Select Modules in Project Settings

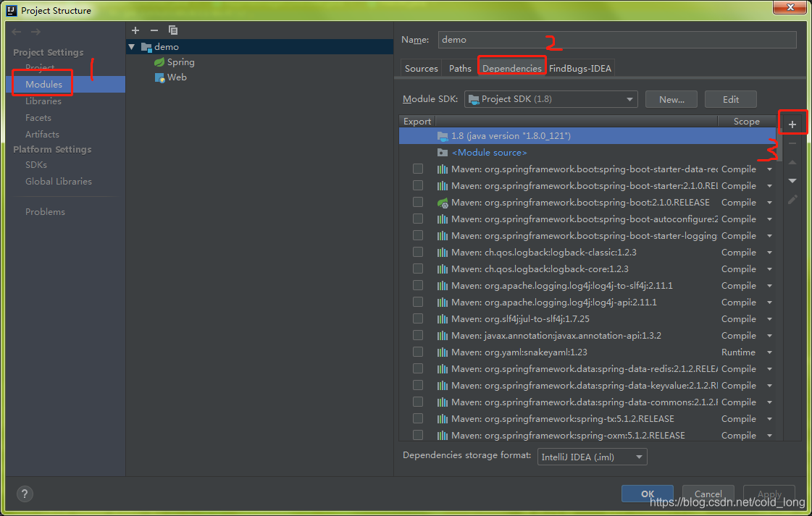(x=43, y=85)
